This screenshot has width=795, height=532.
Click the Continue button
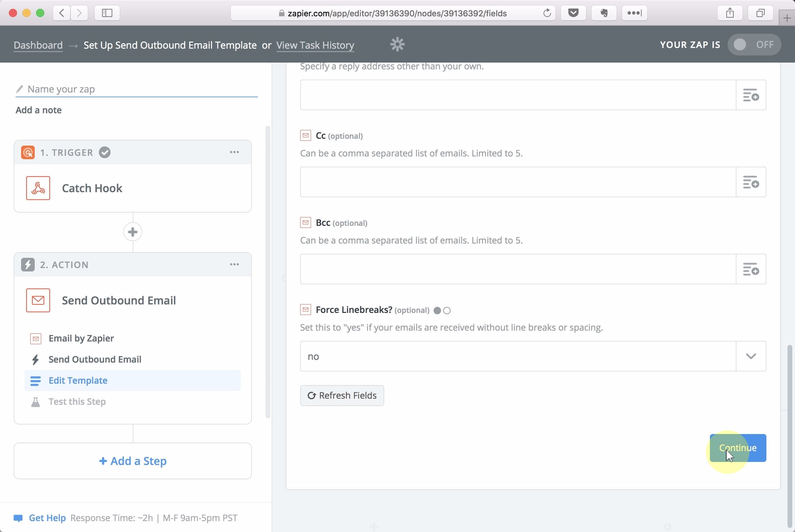pos(738,448)
